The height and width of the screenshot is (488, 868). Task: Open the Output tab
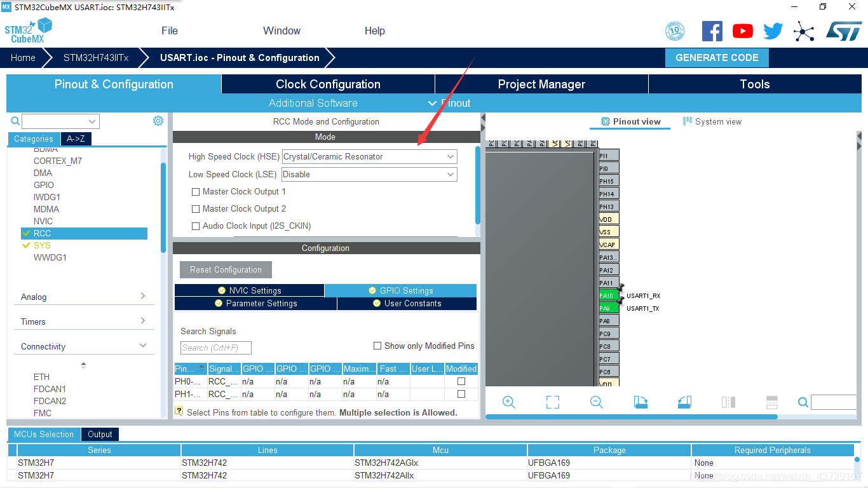(x=100, y=434)
